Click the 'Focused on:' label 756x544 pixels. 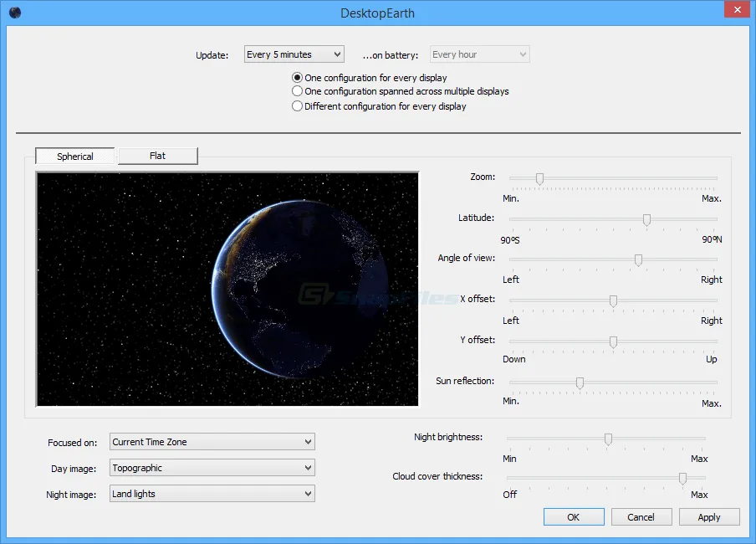click(x=72, y=443)
